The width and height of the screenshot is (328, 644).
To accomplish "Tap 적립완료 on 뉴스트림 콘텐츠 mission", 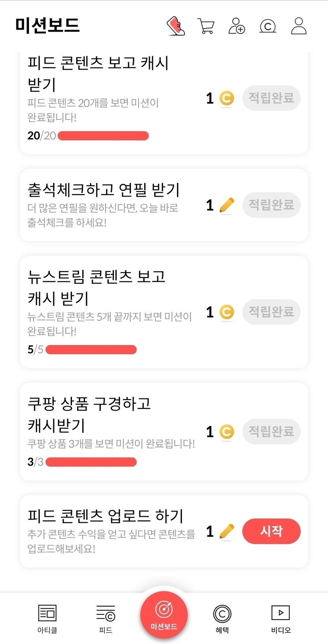I will 271,312.
